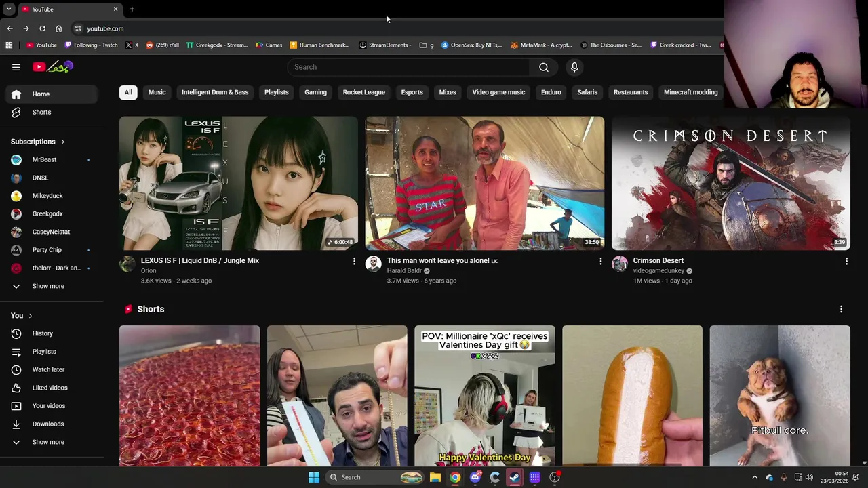This screenshot has width=868, height=488.
Task: Open the Pitbull core short
Action: [780, 396]
